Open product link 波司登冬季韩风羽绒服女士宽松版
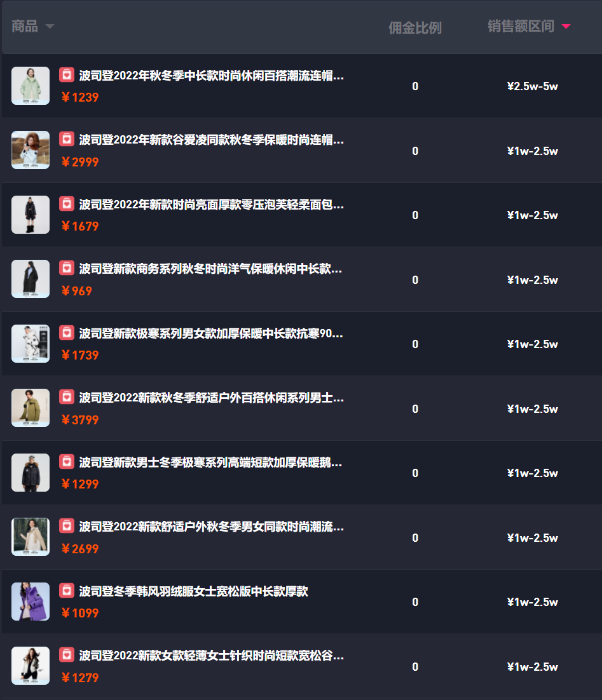This screenshot has height=700, width=602. coord(193,591)
